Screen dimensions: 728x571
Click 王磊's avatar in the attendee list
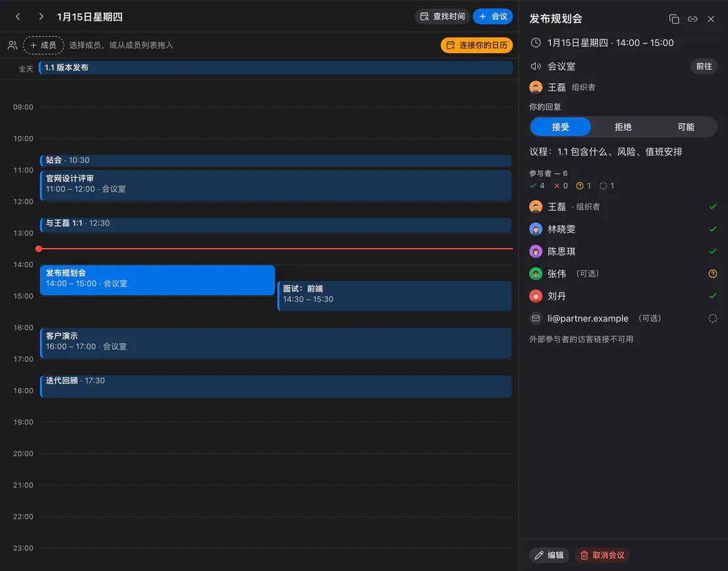coord(536,207)
